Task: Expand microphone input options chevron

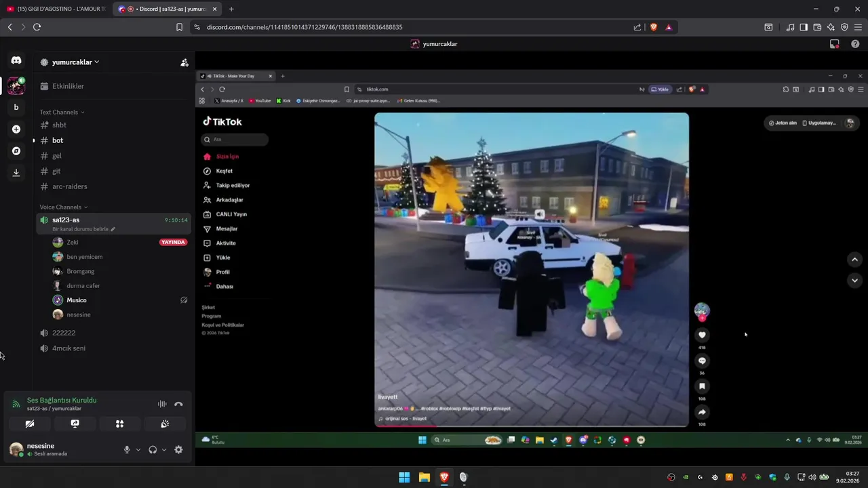Action: 138,449
